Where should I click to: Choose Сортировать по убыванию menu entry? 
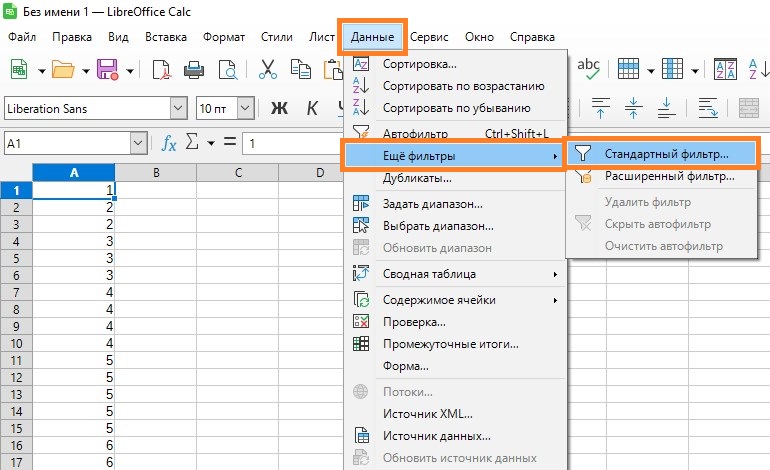point(456,108)
